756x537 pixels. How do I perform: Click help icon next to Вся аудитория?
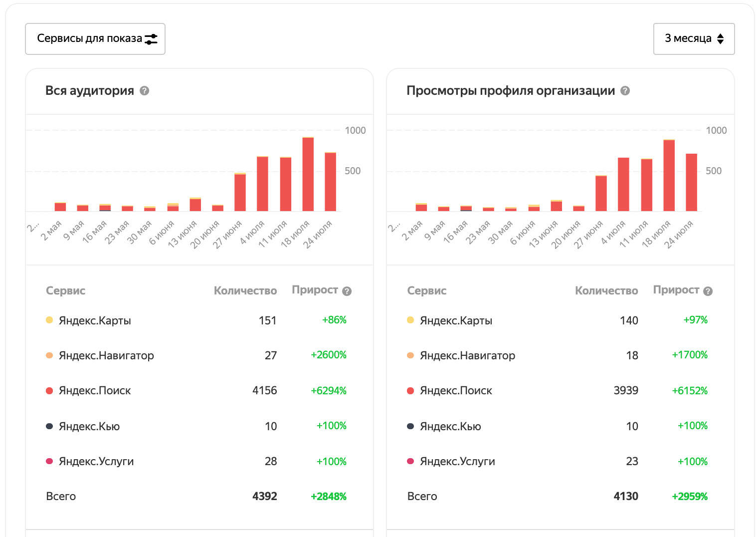pos(145,91)
